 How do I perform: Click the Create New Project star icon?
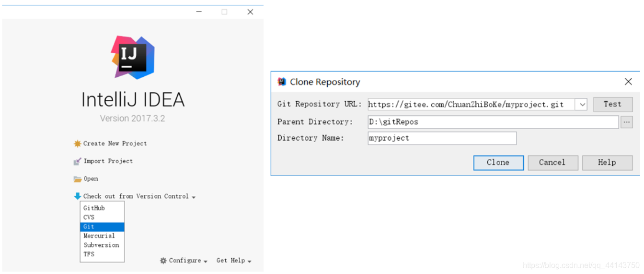[x=77, y=143]
